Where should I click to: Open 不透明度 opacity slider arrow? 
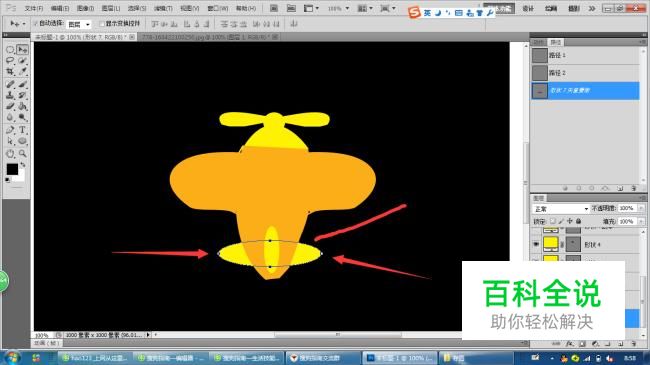(641, 208)
